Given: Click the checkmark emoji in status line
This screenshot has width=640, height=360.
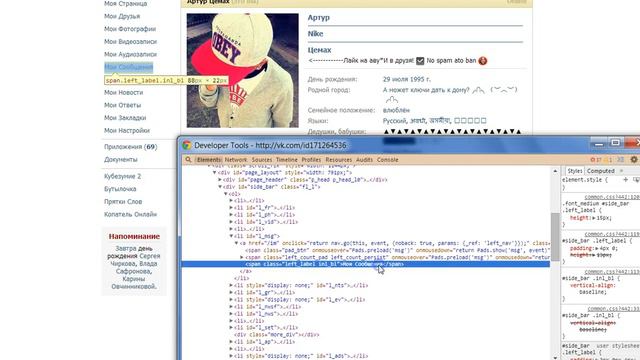Looking at the screenshot, I should (420, 61).
